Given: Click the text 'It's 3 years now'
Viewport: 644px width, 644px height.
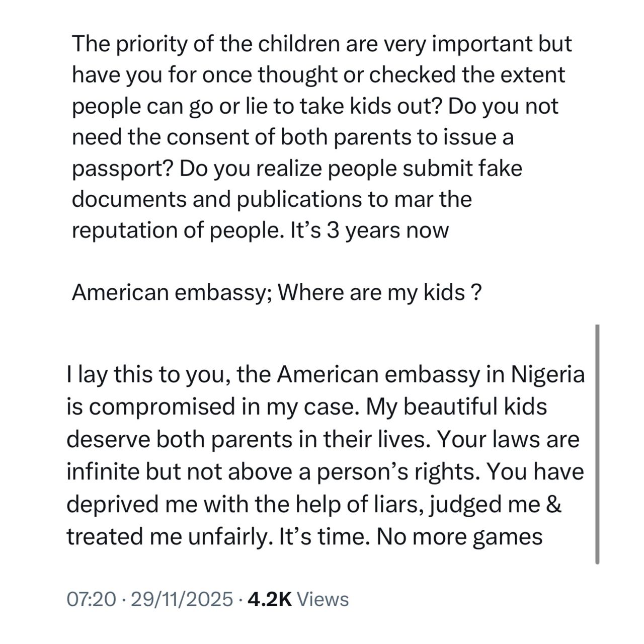Looking at the screenshot, I should coord(370,230).
